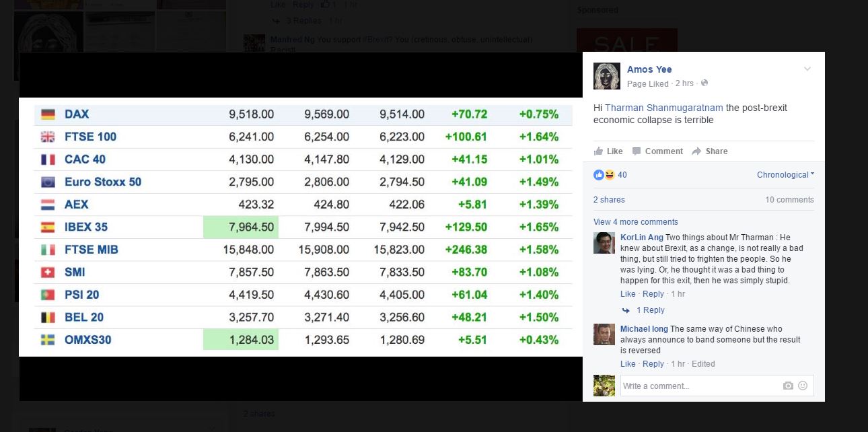Click Michael Iong commenter avatar
868x432 pixels.
tap(604, 334)
